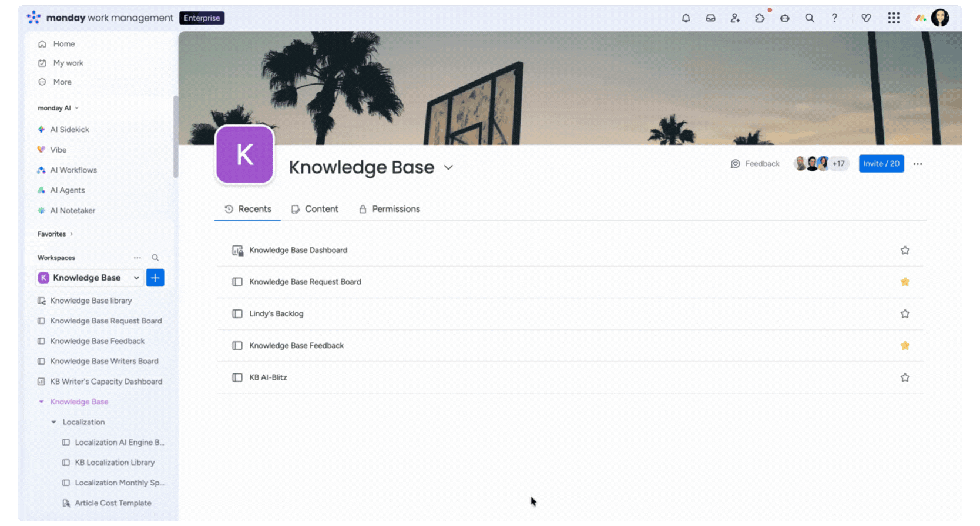Open AI Workflows
980x526 pixels.
[x=73, y=170]
